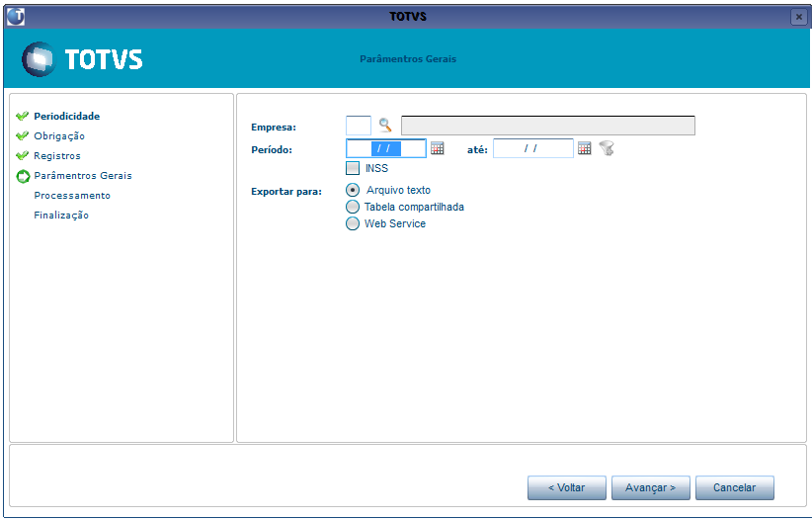Click the Cancelar button
812x520 pixels.
point(734,487)
